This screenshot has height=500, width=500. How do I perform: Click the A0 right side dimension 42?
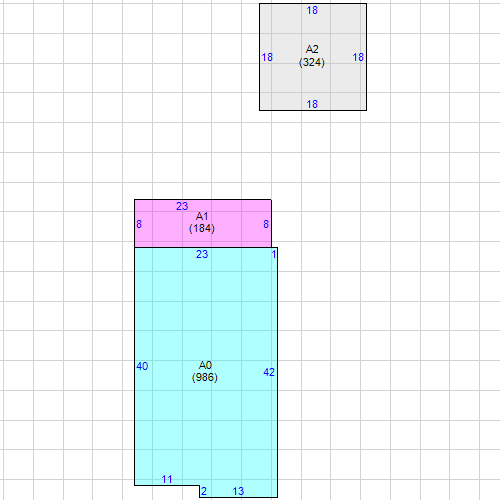[x=269, y=372]
